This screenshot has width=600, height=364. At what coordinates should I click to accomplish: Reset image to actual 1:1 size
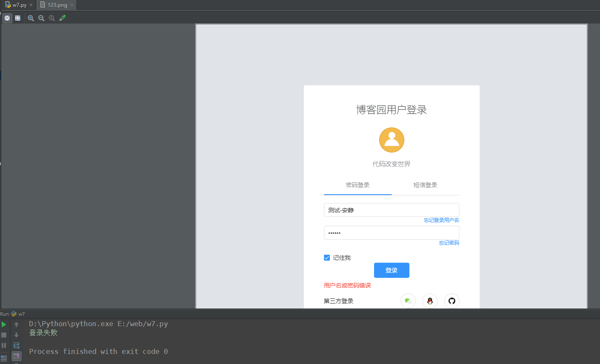pyautogui.click(x=51, y=18)
